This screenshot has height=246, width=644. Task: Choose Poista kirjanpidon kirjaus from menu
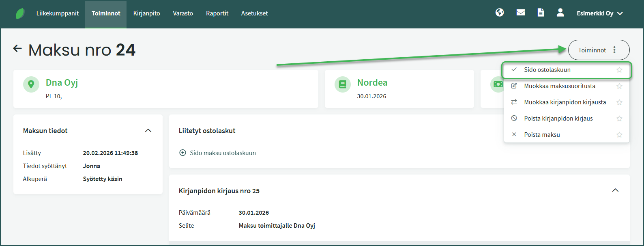point(558,119)
